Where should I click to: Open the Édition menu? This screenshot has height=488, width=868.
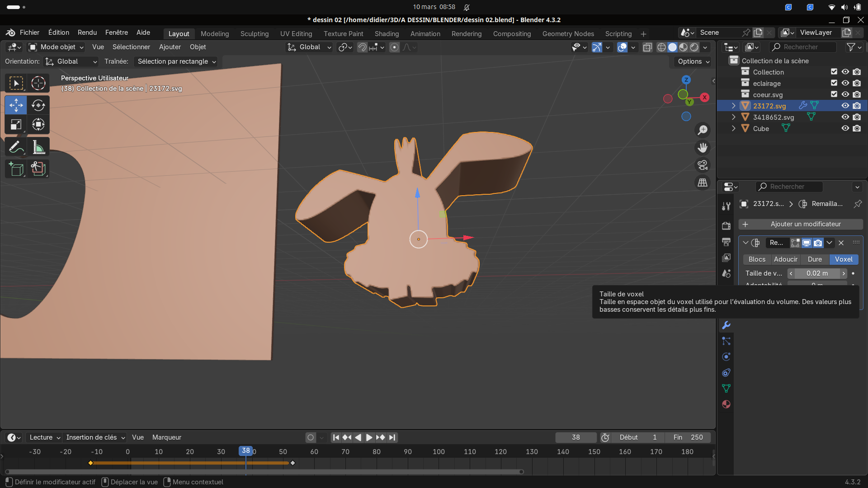tap(59, 33)
